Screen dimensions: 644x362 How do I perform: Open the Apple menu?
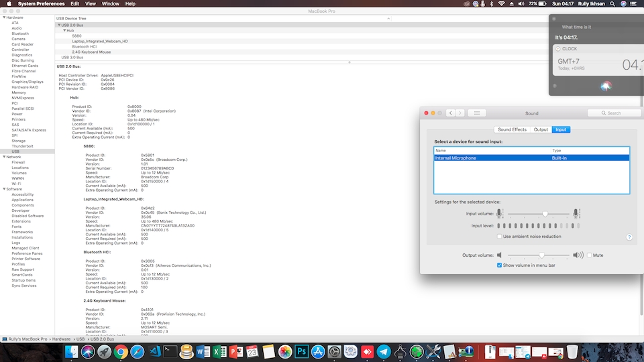(x=9, y=4)
